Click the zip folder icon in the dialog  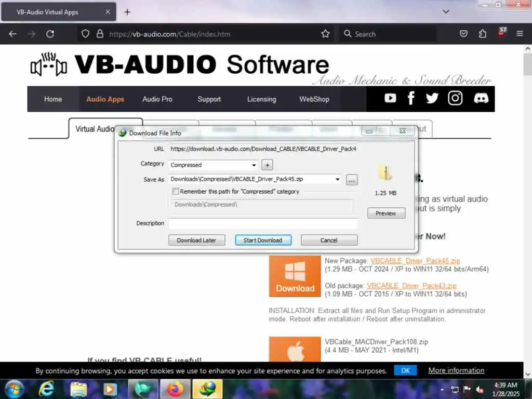coord(385,172)
